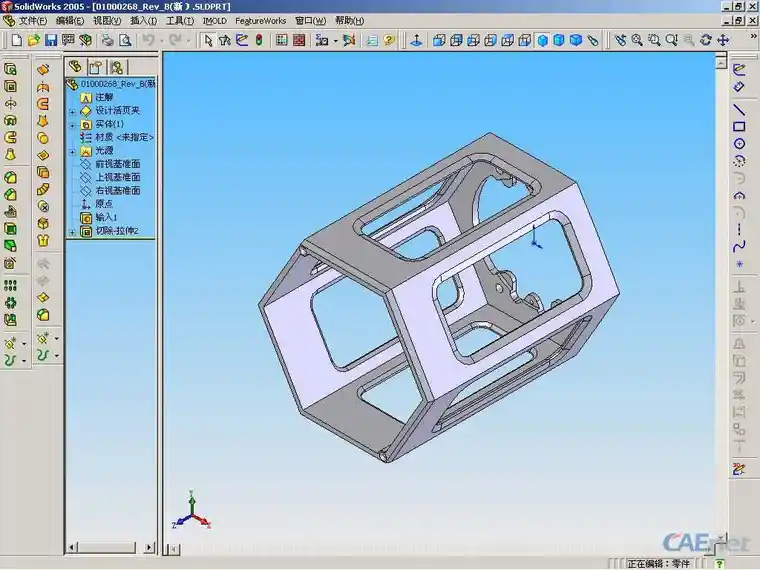Open the 帮助(H) menu
Screen dimensions: 760x570
[349, 21]
